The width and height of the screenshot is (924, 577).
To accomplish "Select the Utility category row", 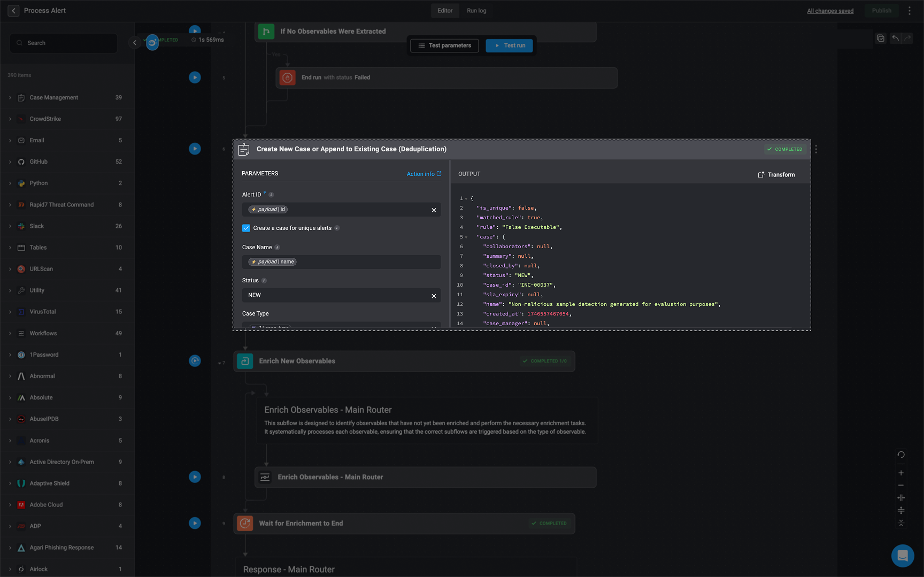I will [x=67, y=290].
